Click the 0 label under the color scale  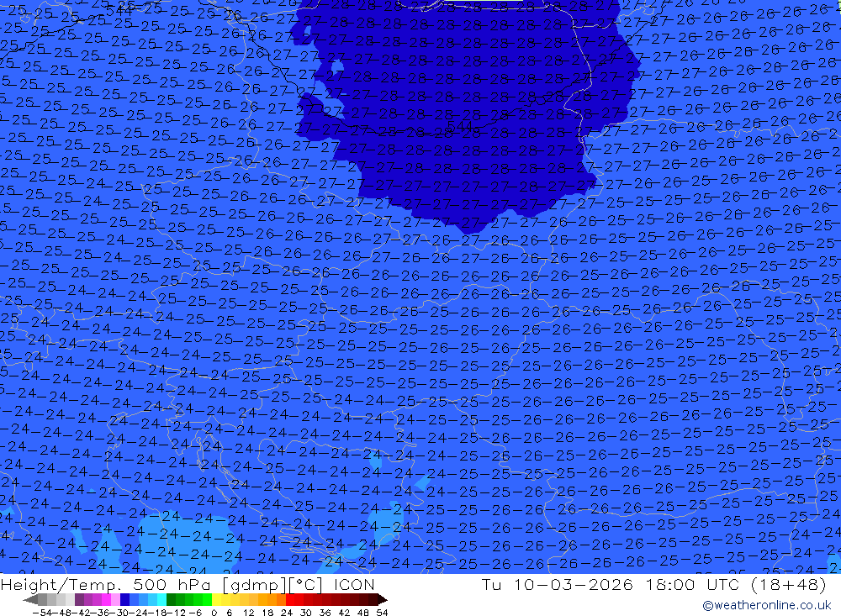[214, 613]
